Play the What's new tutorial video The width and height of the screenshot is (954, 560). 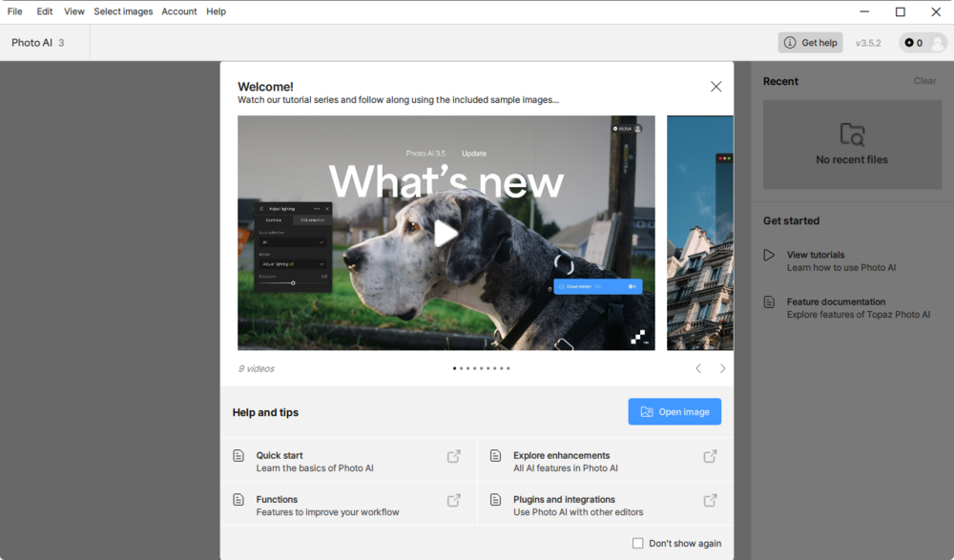[446, 233]
